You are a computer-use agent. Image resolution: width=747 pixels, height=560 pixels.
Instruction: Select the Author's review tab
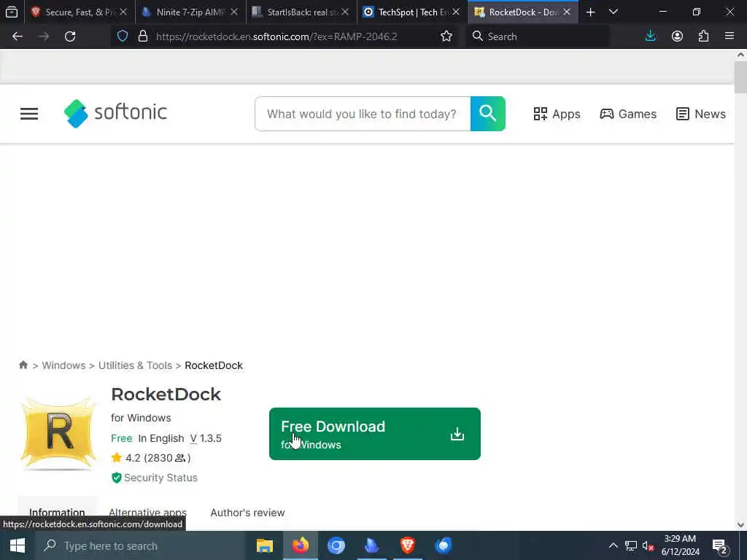point(248,513)
